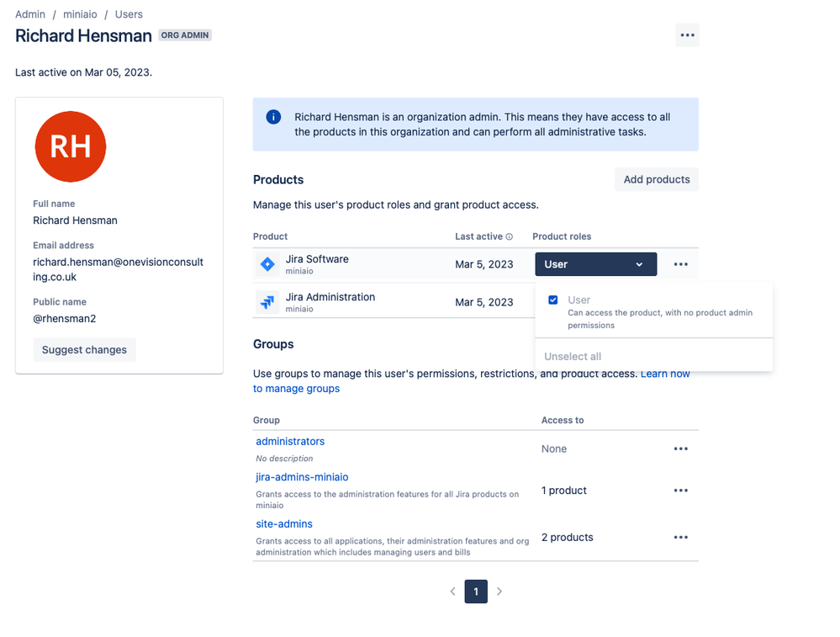The image size is (840, 637).
Task: Click the Full name value Richard Hensman
Action: click(75, 220)
